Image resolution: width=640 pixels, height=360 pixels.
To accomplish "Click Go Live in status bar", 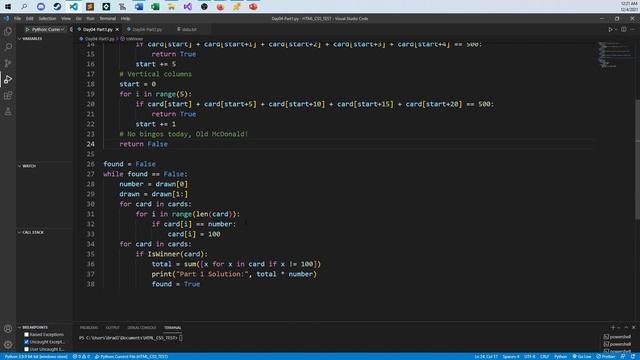I will pos(582,356).
